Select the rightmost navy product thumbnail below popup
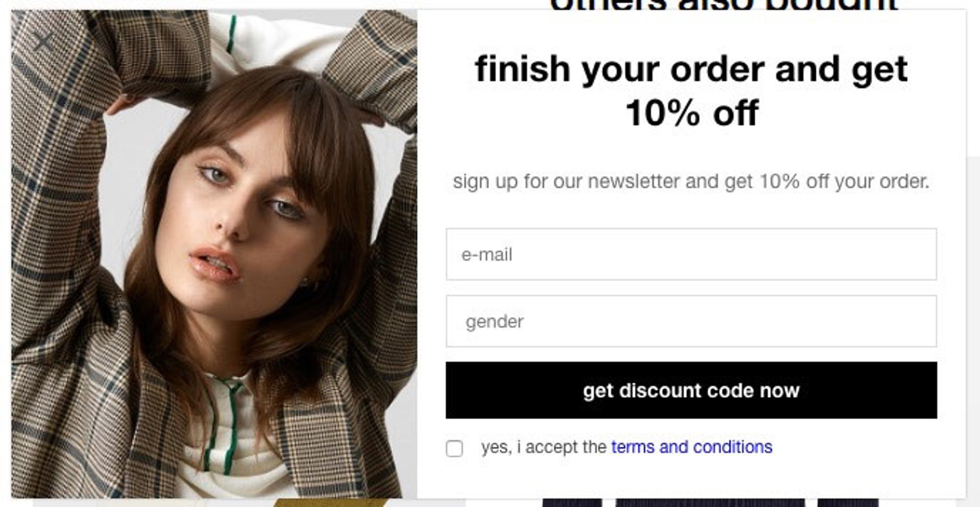 point(848,503)
